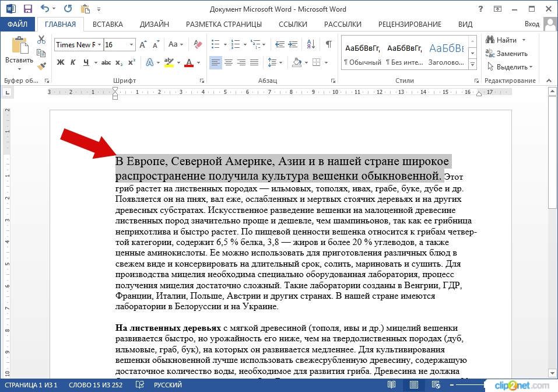558x392 pixels.
Task: Click the Clear Formatting eraser icon
Action: pyautogui.click(x=196, y=44)
